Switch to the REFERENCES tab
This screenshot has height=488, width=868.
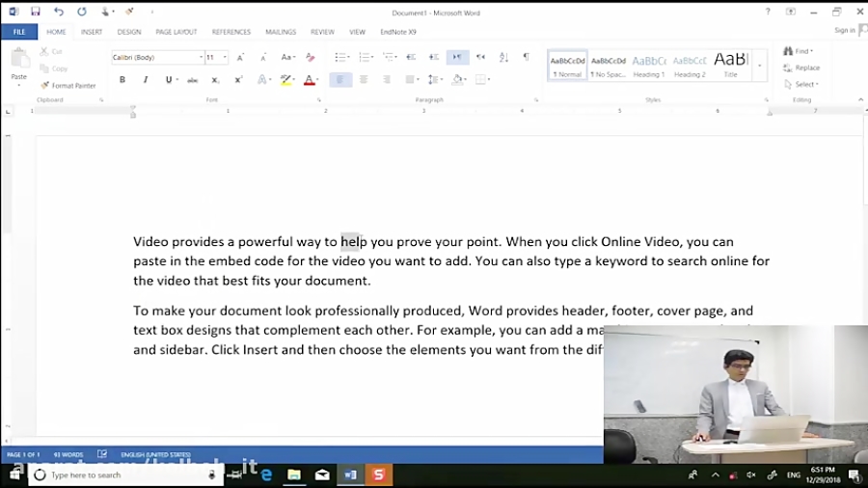[x=231, y=32]
